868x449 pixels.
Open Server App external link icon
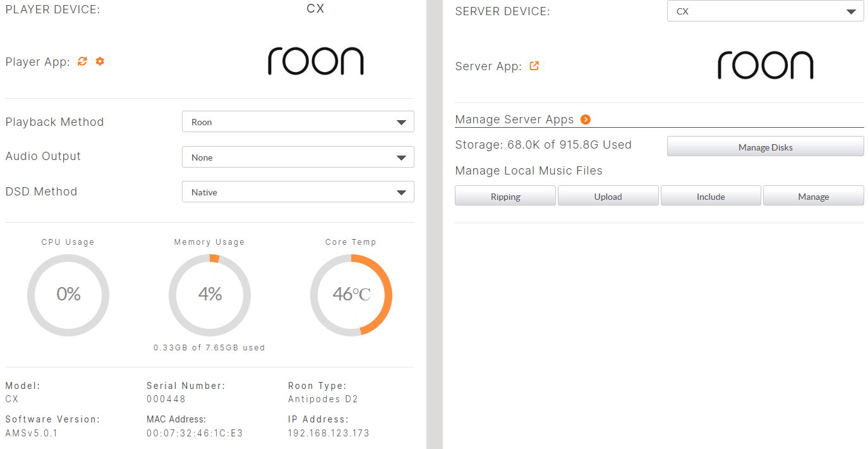(534, 66)
